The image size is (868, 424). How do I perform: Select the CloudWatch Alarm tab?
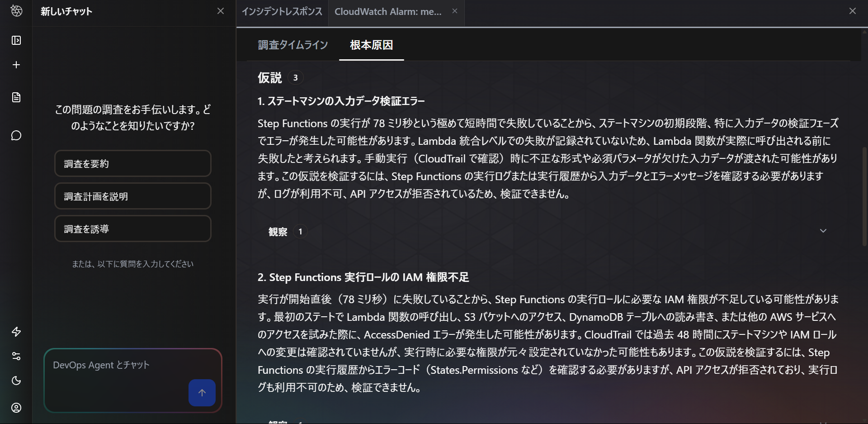388,12
